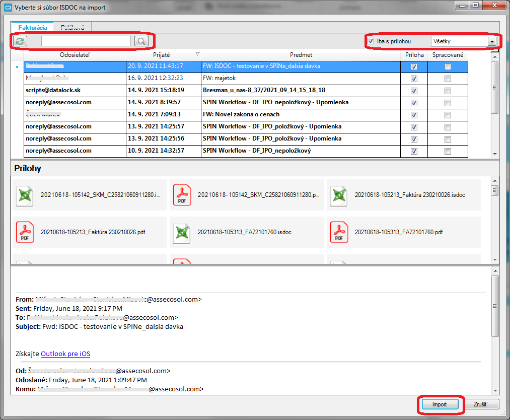The height and width of the screenshot is (420, 510).
Task: Open the blurred-name tab beside Fakturácia
Action: tap(72, 28)
